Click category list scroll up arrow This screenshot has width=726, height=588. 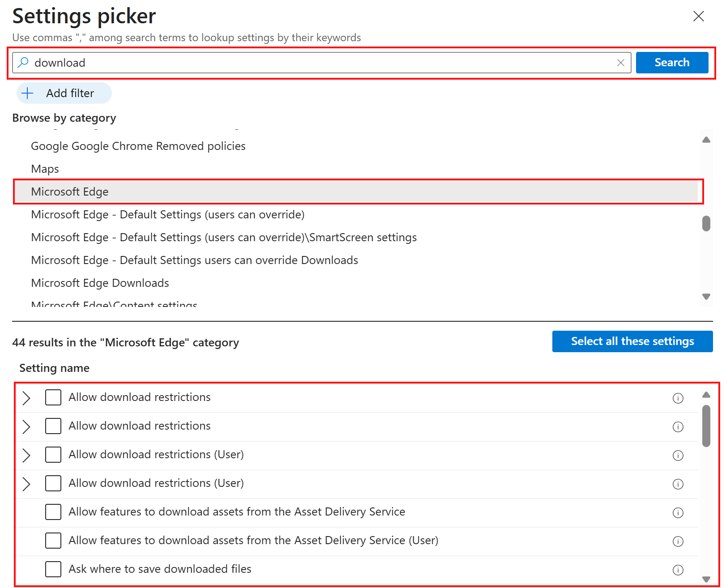tap(706, 140)
